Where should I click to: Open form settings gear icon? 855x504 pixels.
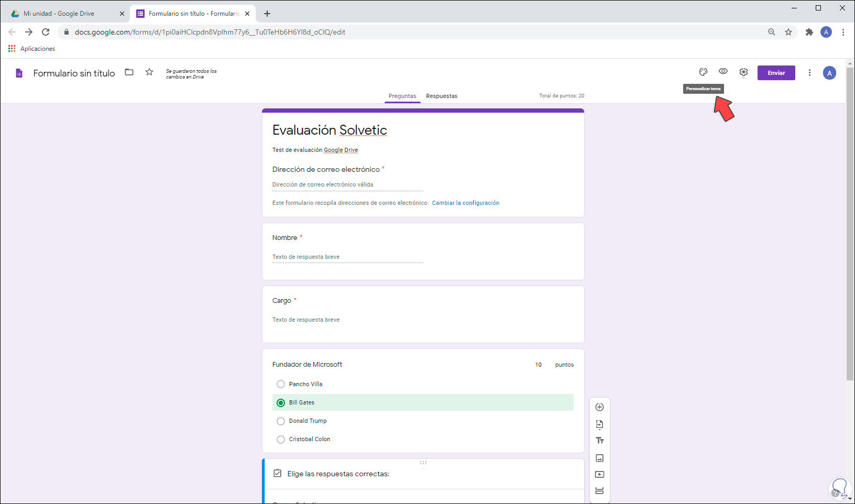coord(743,72)
